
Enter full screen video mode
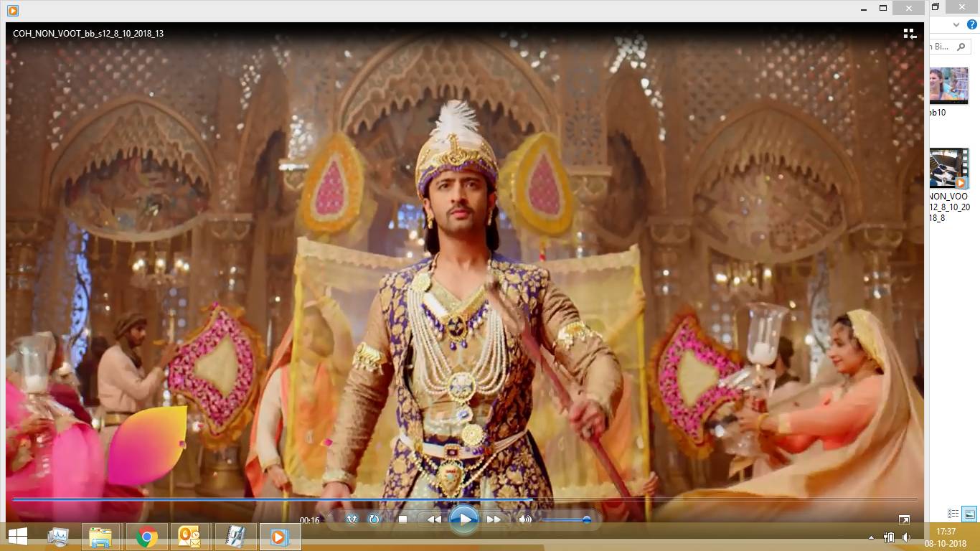(904, 520)
